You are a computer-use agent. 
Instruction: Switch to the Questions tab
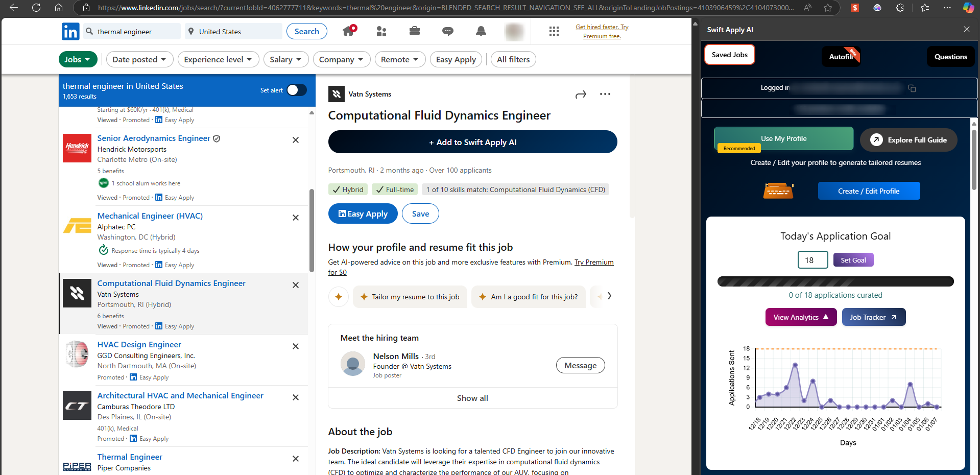951,57
